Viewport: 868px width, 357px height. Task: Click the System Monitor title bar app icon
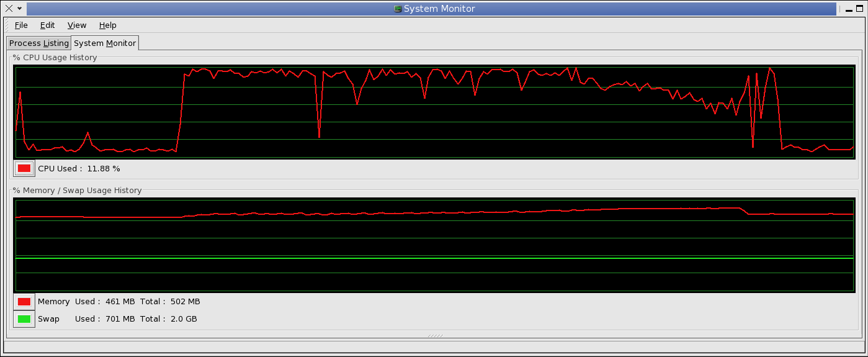click(x=398, y=9)
